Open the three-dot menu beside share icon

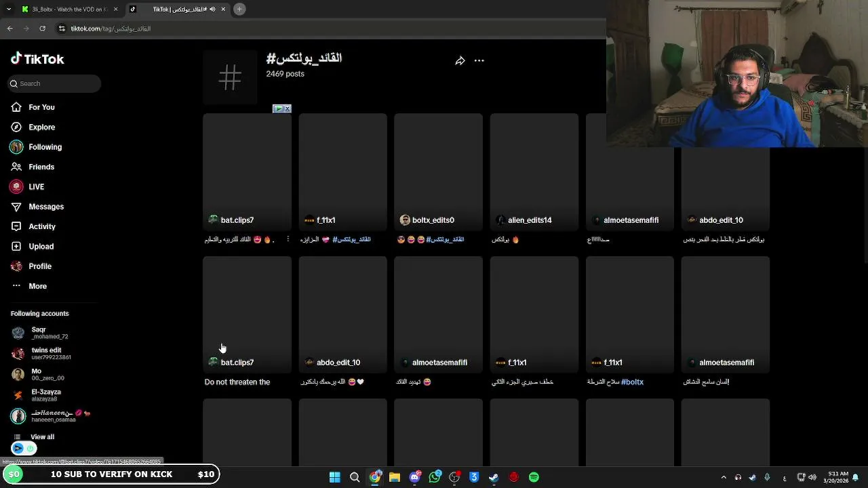(x=479, y=61)
